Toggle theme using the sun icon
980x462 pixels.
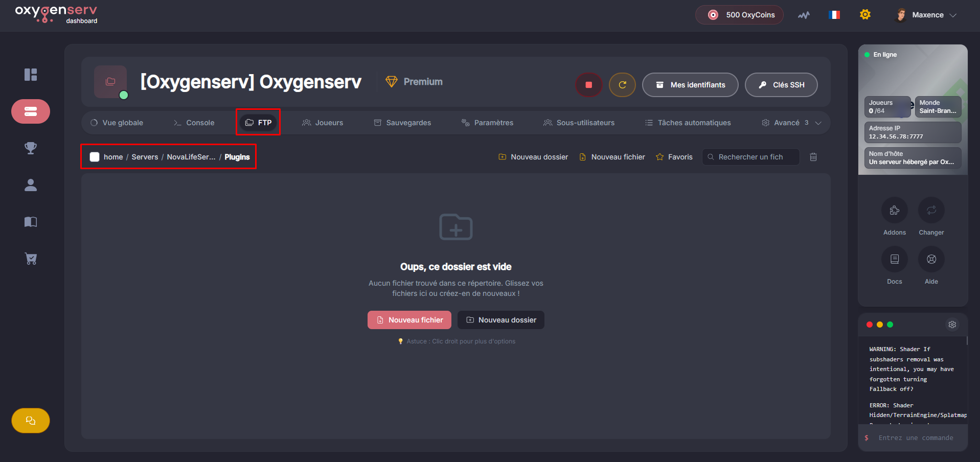point(865,15)
